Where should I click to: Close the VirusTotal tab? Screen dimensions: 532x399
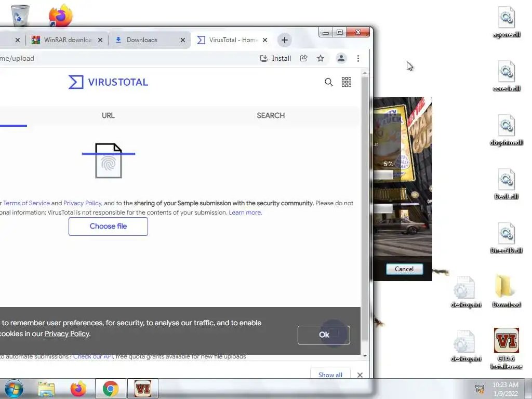pos(265,40)
